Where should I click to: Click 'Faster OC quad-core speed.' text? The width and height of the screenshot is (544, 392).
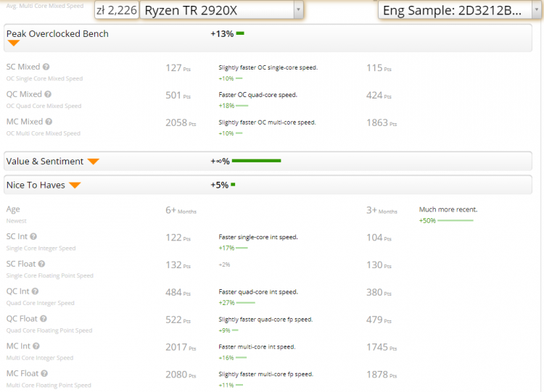click(257, 95)
